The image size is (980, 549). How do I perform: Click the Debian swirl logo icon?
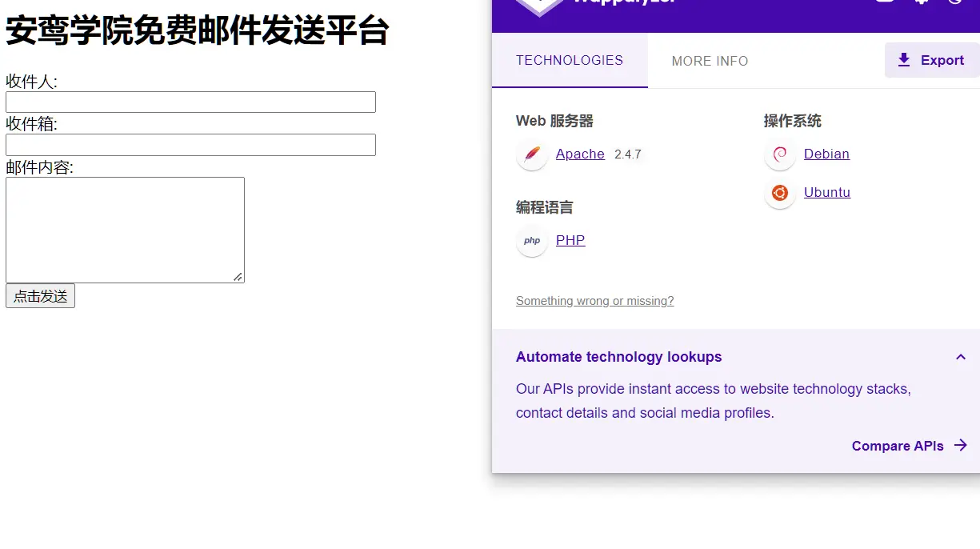pos(780,154)
